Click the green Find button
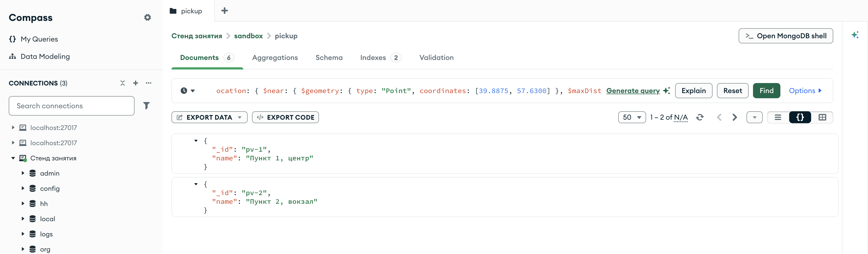The height and width of the screenshot is (254, 868). 766,91
